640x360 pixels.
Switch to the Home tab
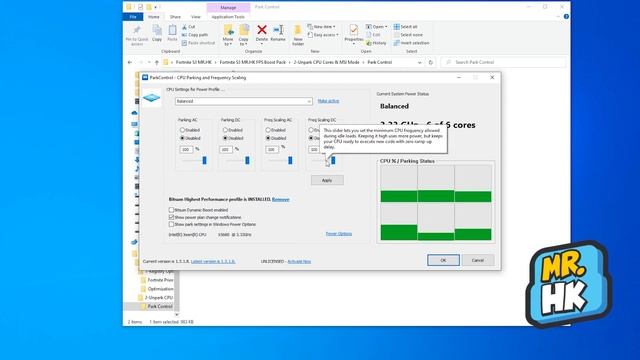tap(154, 17)
